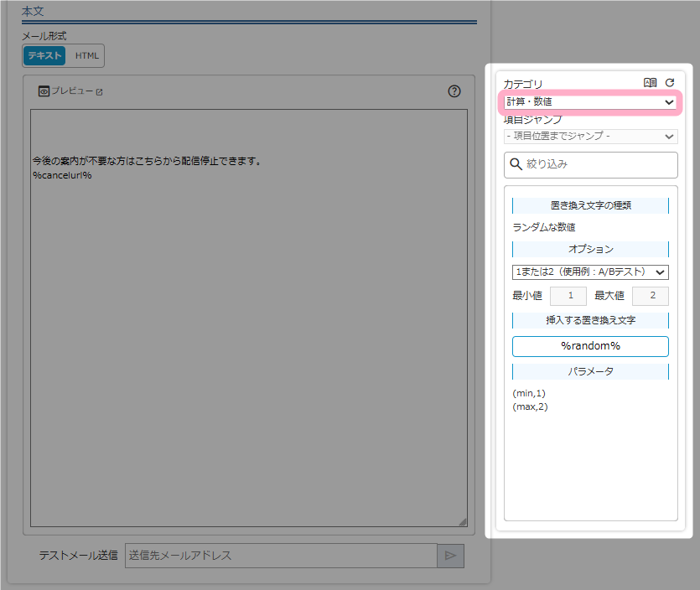The image size is (700, 590).
Task: Click the 送信先メールアドレス input field
Action: click(281, 556)
